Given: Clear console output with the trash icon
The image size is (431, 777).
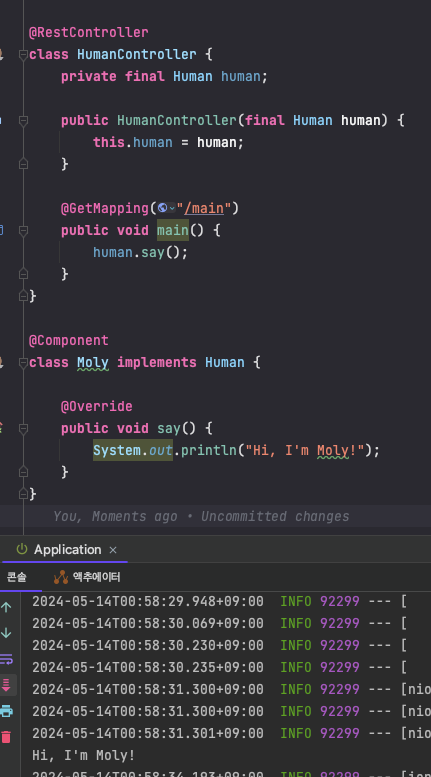Looking at the screenshot, I should pyautogui.click(x=6, y=737).
